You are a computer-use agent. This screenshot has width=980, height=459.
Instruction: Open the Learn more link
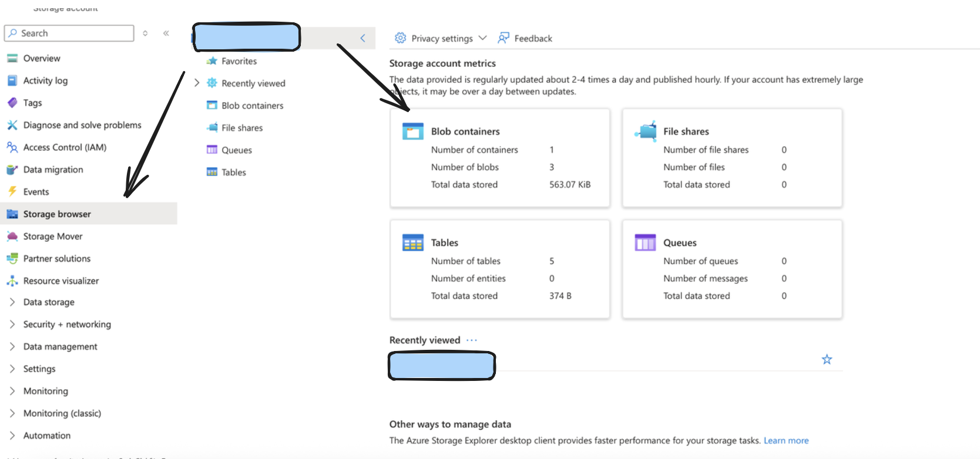click(x=786, y=440)
